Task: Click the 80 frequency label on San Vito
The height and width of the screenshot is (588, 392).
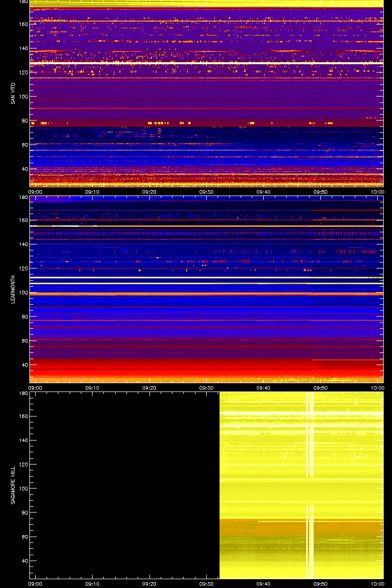Action: point(24,121)
